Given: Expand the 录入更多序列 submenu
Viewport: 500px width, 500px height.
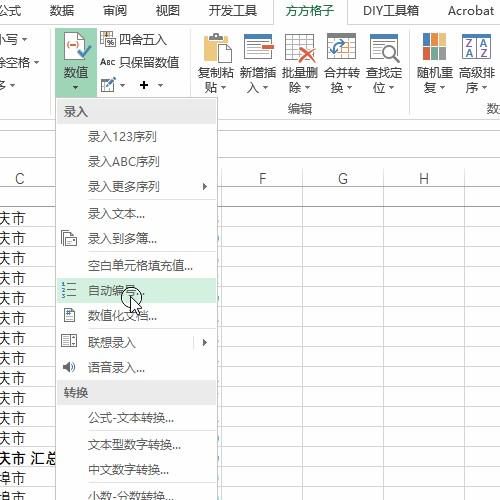Looking at the screenshot, I should [205, 186].
